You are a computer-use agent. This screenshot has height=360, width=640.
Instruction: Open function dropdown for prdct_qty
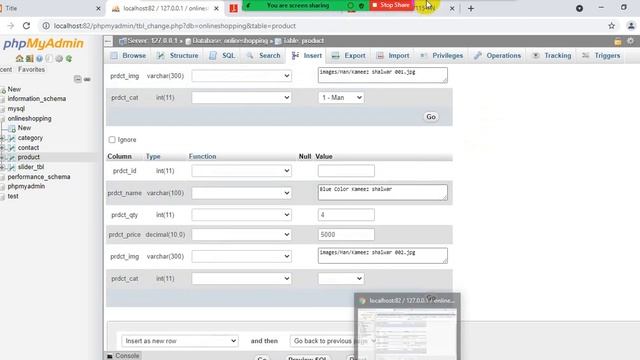pos(241,215)
